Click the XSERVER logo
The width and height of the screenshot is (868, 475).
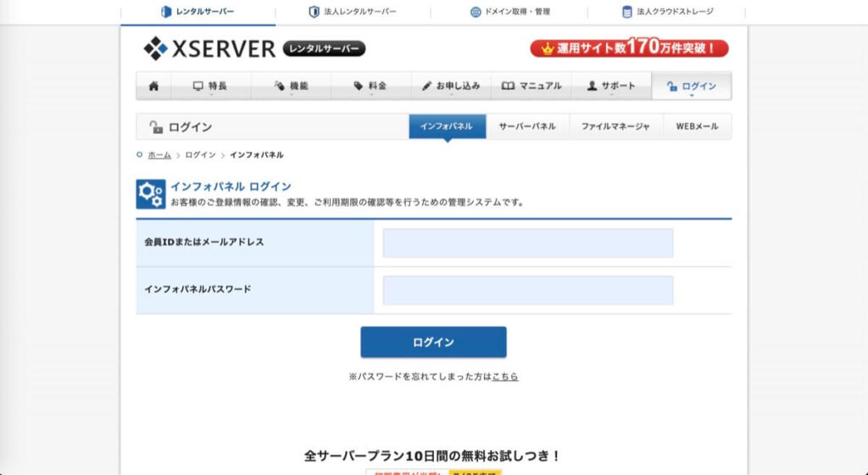click(x=209, y=48)
